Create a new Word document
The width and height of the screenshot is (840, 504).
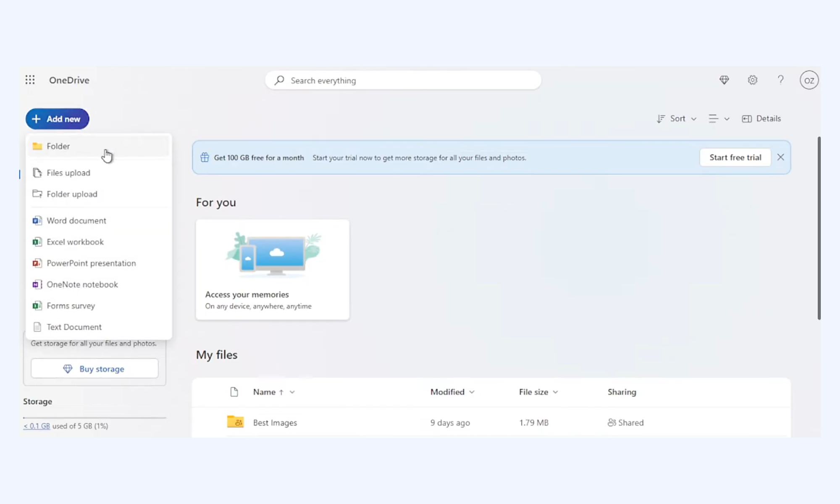coord(99,220)
